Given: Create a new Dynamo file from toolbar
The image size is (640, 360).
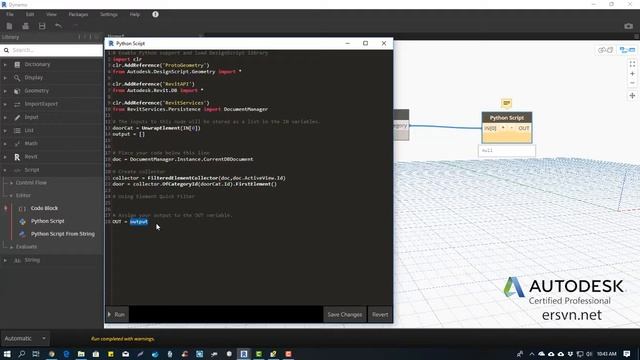Looking at the screenshot, I should pos(9,26).
